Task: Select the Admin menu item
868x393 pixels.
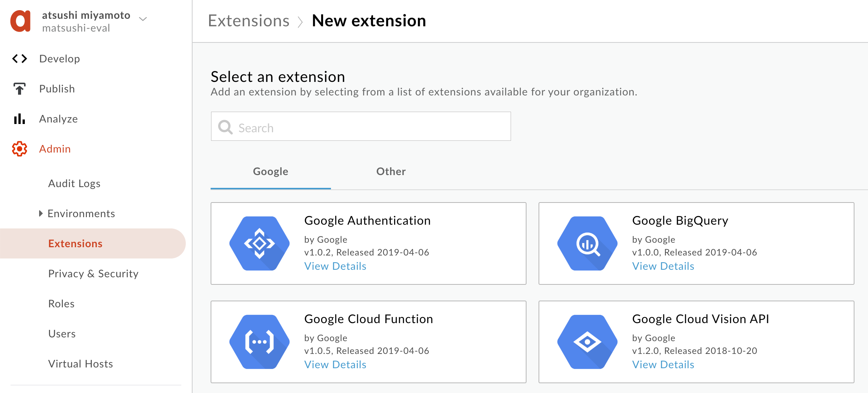Action: tap(55, 149)
